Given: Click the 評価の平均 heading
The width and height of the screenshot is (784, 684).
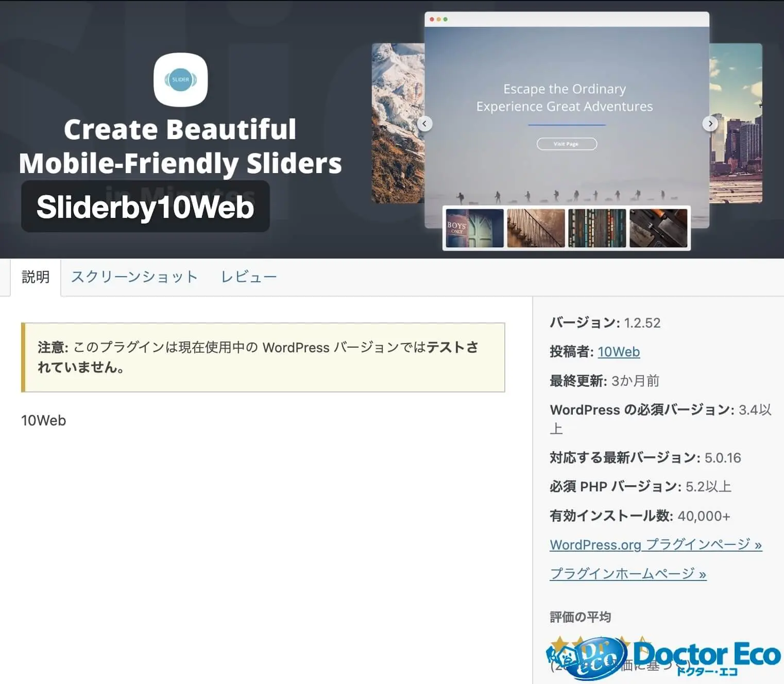Looking at the screenshot, I should click(x=581, y=617).
